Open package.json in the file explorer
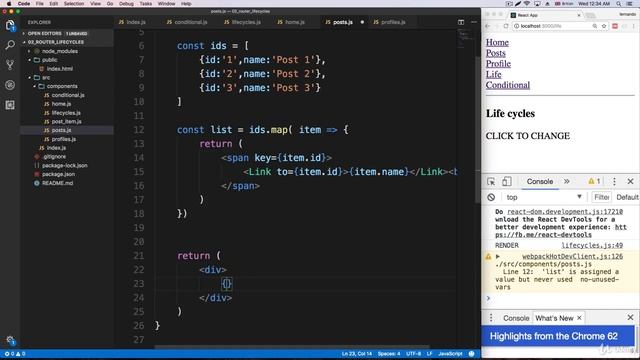Screen dimensions: 640x360 [58, 174]
